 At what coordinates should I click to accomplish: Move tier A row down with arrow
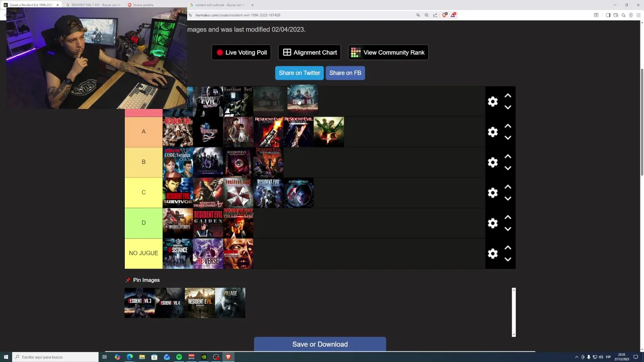coord(508,138)
